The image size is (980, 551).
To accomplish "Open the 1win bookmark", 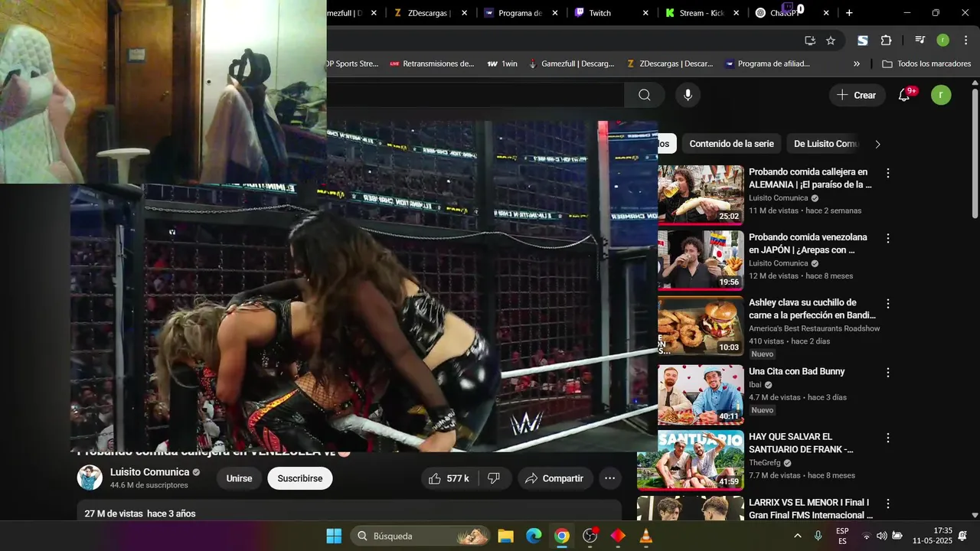I will point(502,64).
